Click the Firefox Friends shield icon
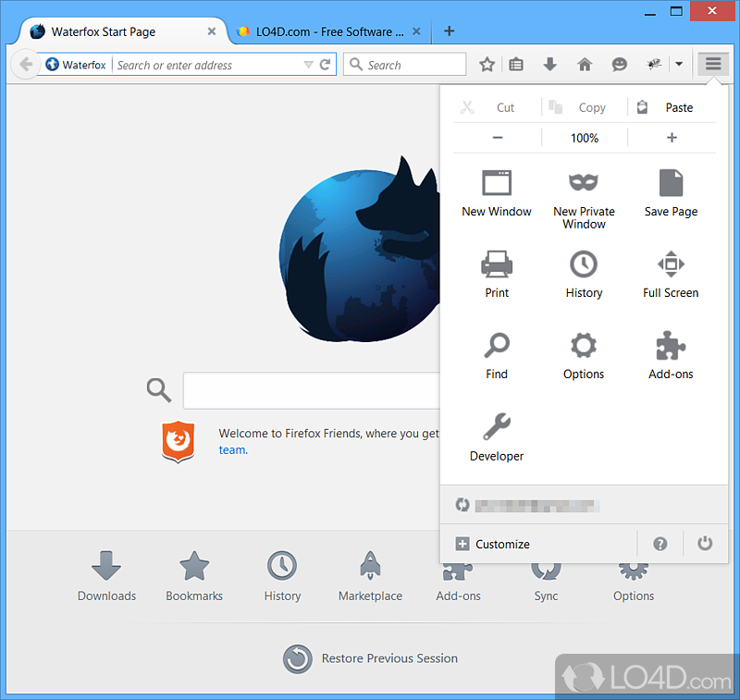This screenshot has width=740, height=700. pos(178,441)
